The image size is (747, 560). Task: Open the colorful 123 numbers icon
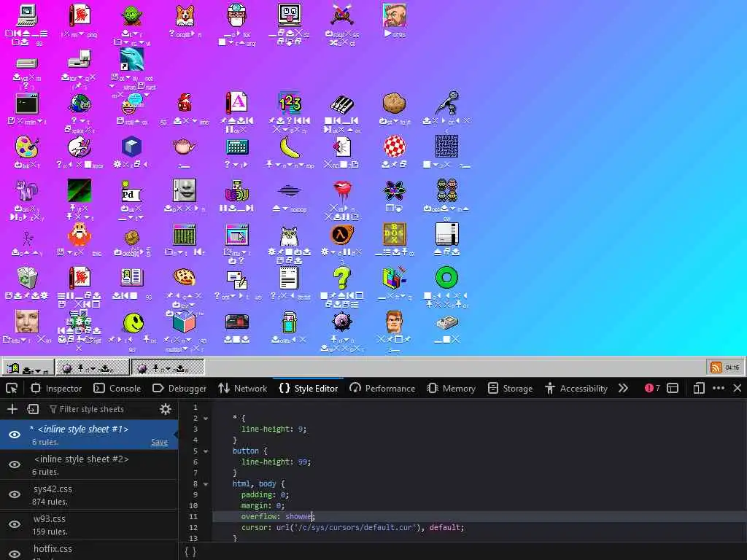(x=289, y=104)
